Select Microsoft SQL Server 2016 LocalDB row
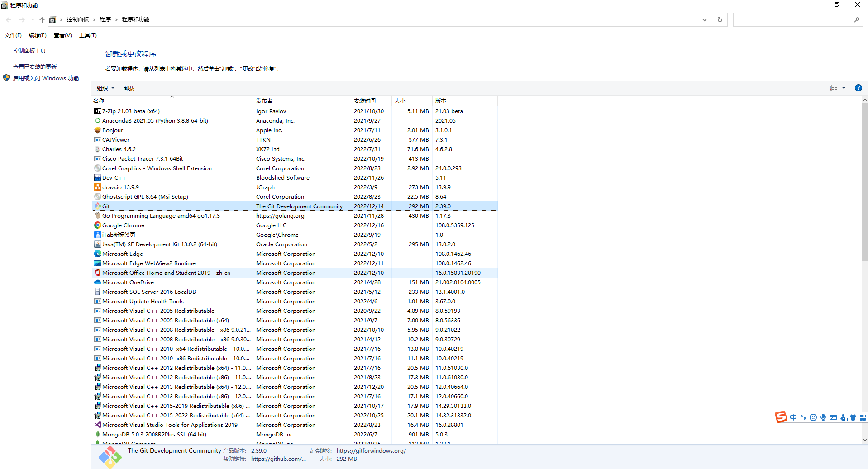This screenshot has height=469, width=868. click(x=295, y=292)
